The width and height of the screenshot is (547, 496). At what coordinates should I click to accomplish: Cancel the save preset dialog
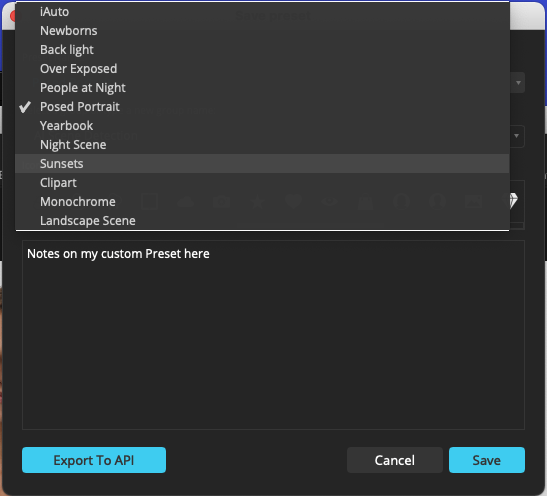tap(395, 460)
